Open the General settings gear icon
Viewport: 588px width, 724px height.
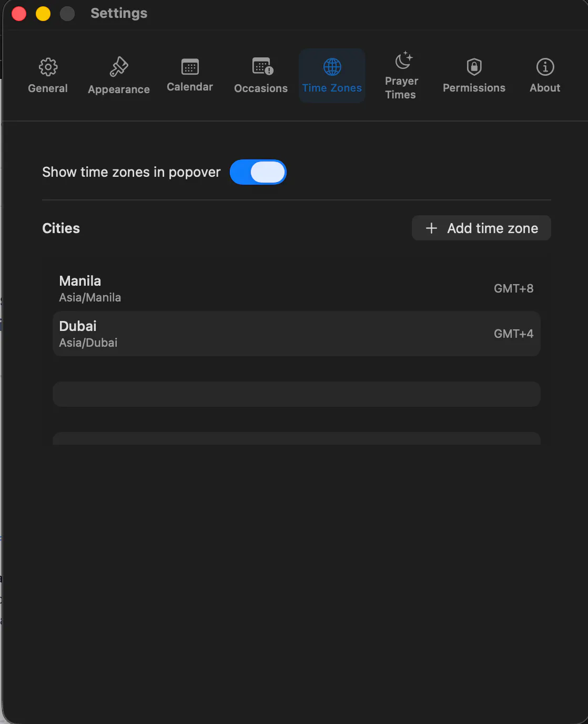(x=48, y=67)
